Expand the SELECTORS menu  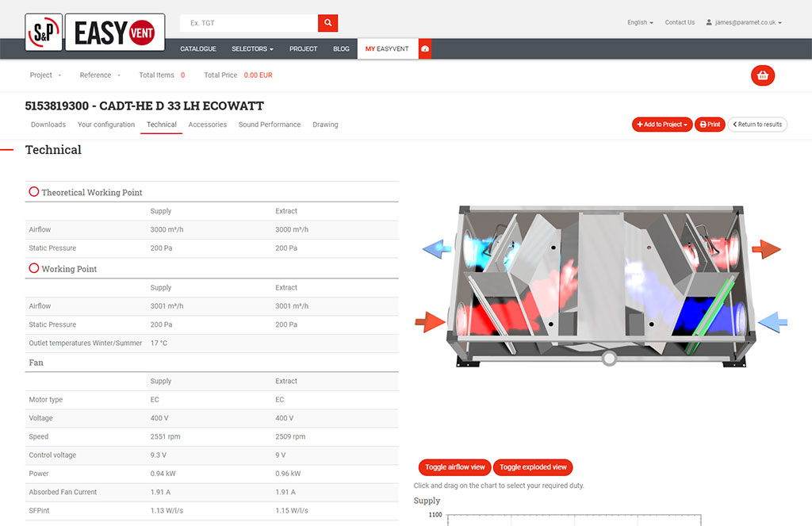252,48
